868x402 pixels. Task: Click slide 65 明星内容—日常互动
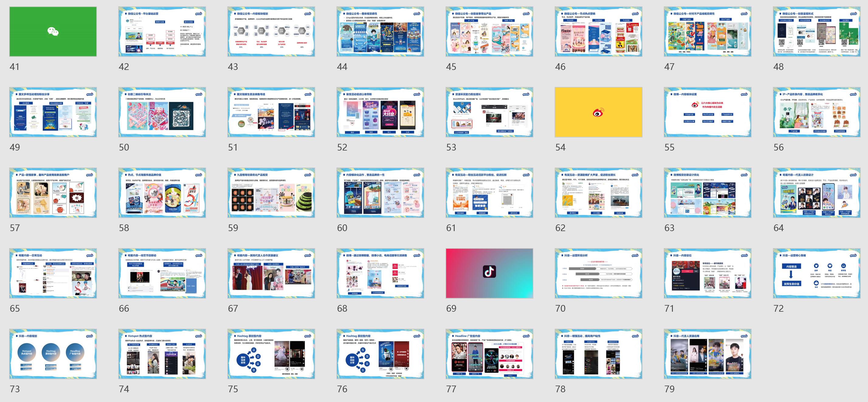[x=53, y=273]
